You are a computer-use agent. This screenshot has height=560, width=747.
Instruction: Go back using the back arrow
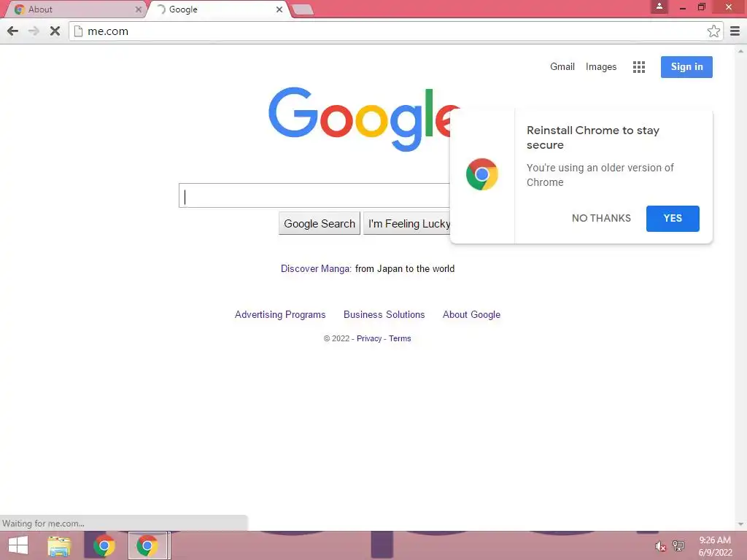point(13,31)
